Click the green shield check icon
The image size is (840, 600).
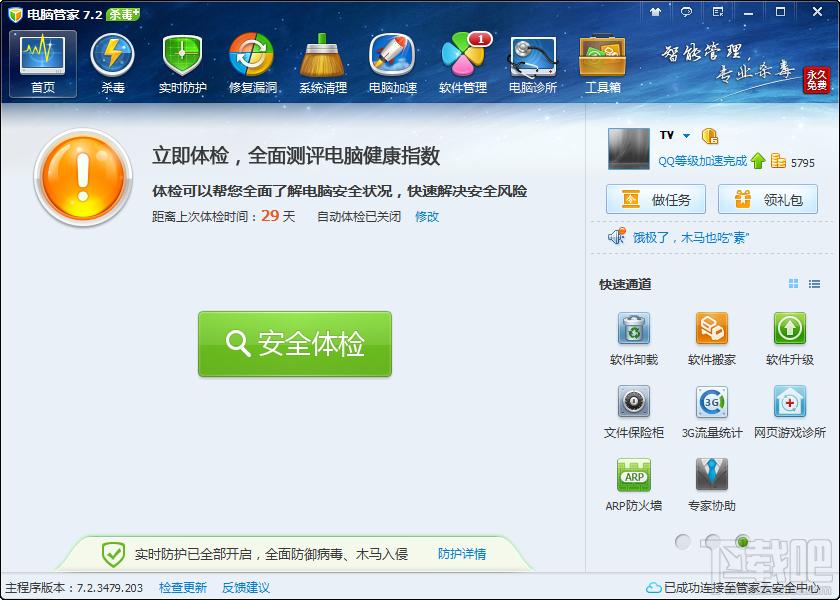[x=114, y=554]
